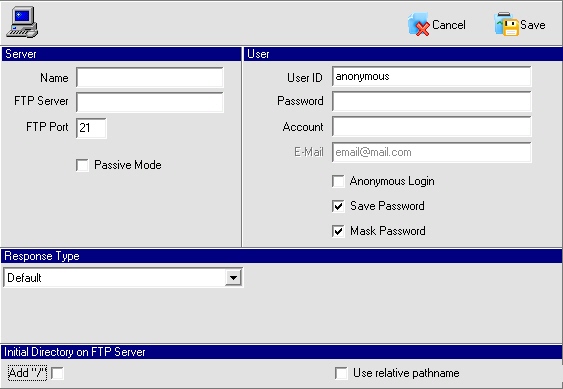Click the Cancel button label
This screenshot has width=563, height=389.
coord(449,25)
